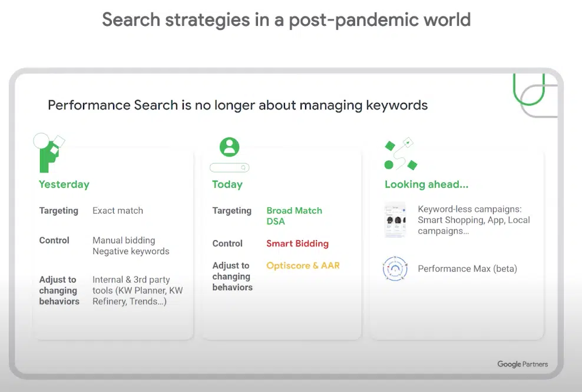
Task: Click the Keyword-less campaigns description text
Action: 474,220
